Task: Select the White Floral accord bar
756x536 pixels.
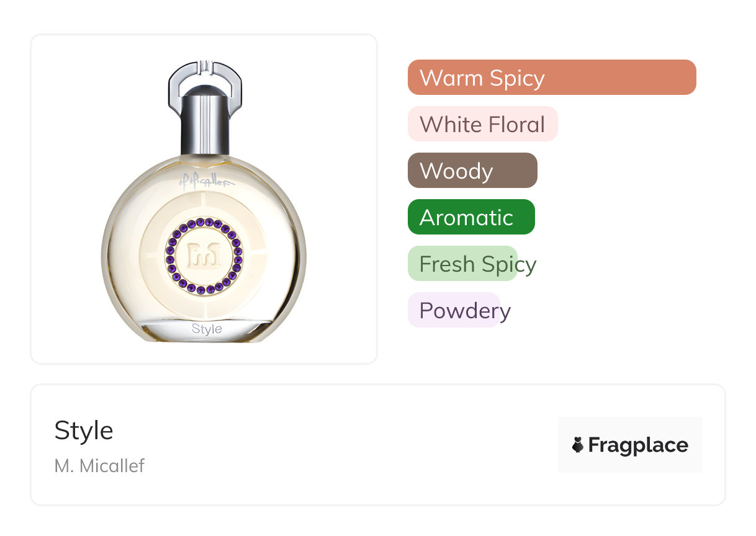Action: [482, 124]
